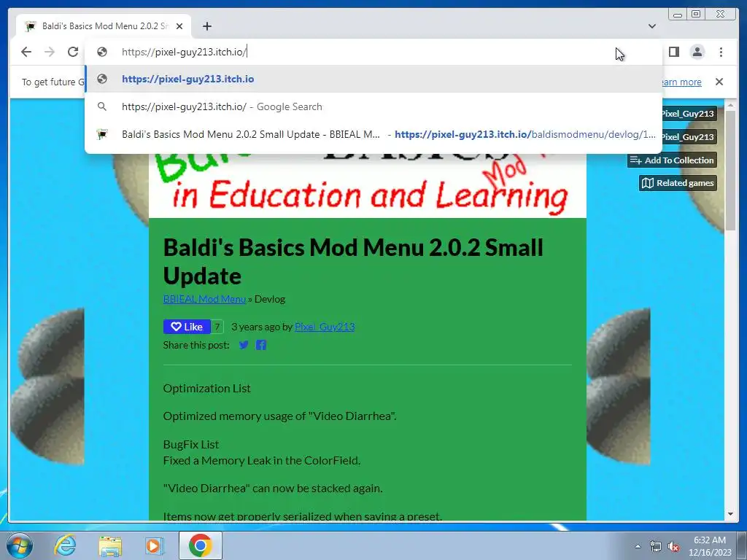Open Windows Explorer from the taskbar
Image resolution: width=747 pixels, height=560 pixels.
tap(110, 545)
